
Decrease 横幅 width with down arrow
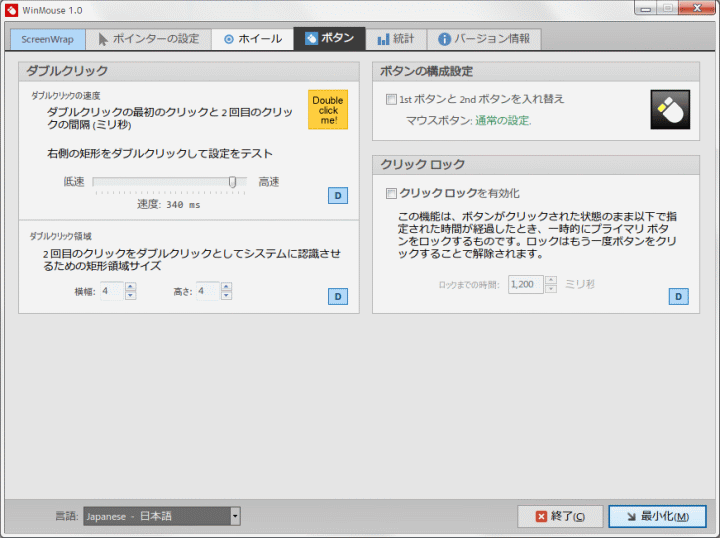tap(131, 296)
